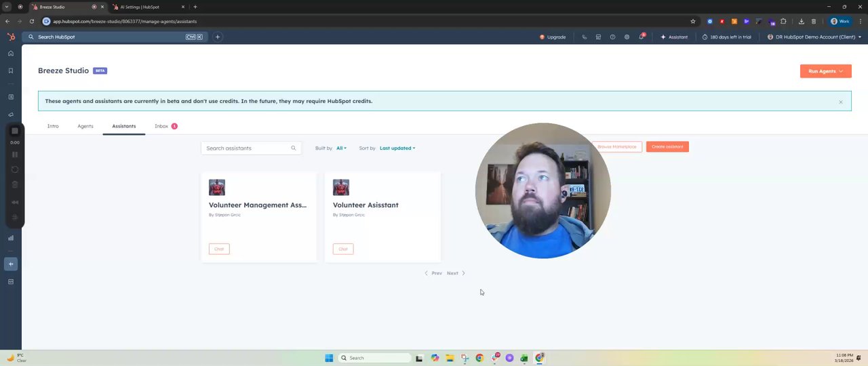Go to the Next page

456,273
